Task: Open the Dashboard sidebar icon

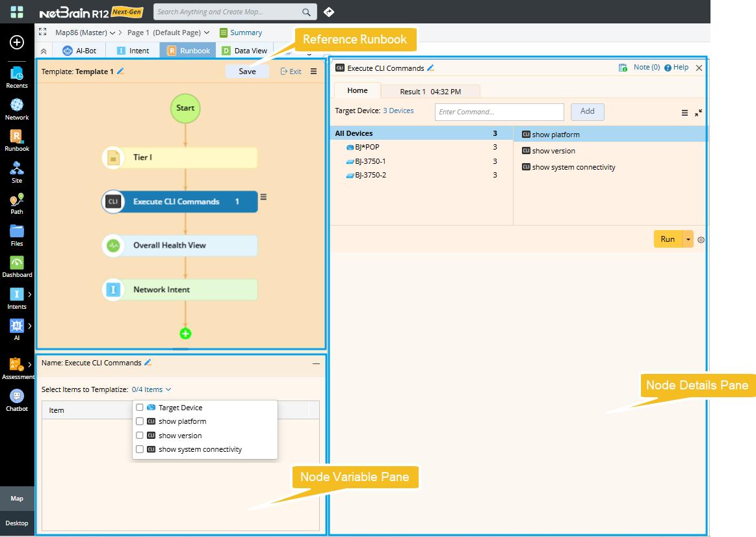Action: click(17, 263)
